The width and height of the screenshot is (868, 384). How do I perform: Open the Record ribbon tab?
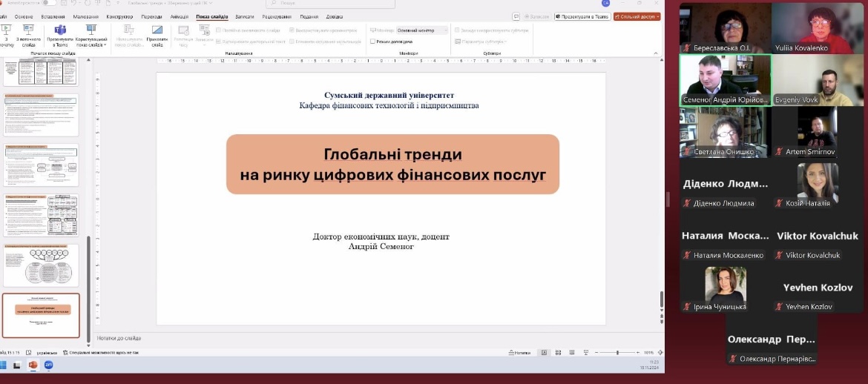245,16
